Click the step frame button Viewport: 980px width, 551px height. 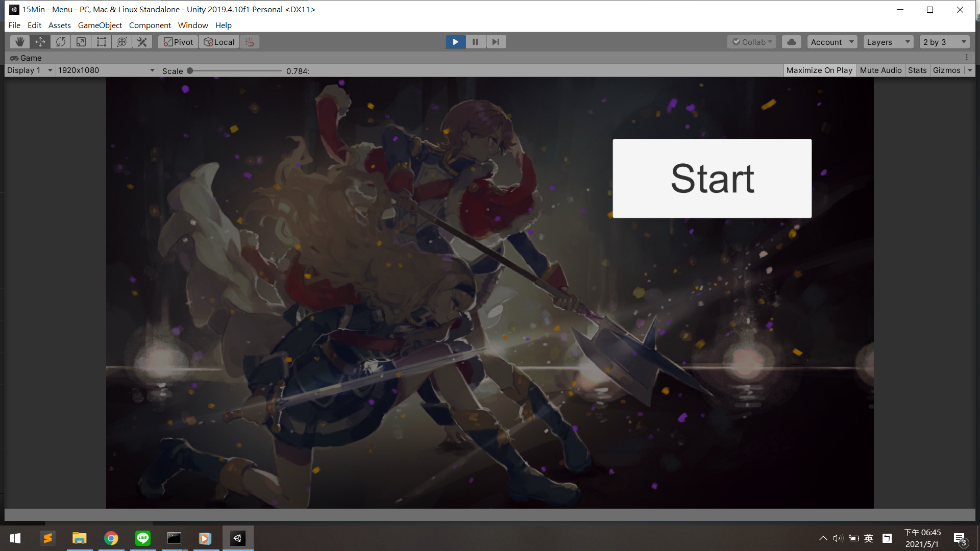pyautogui.click(x=496, y=42)
